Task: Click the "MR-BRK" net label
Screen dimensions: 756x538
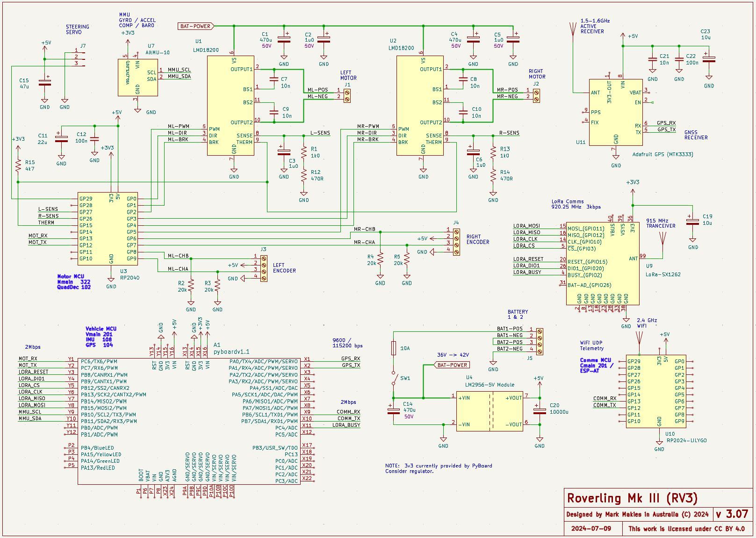Action: 368,139
